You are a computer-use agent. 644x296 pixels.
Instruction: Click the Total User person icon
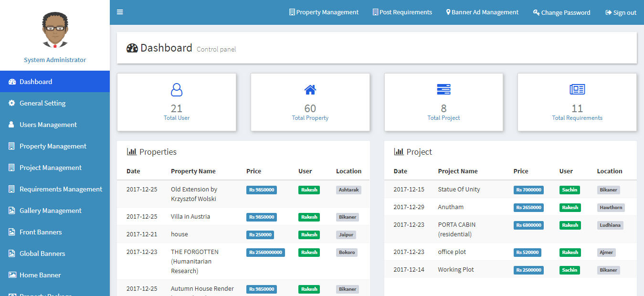[177, 90]
